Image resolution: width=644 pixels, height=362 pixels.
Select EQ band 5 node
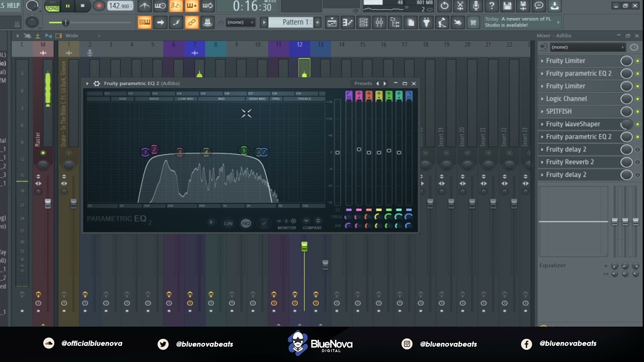(244, 150)
